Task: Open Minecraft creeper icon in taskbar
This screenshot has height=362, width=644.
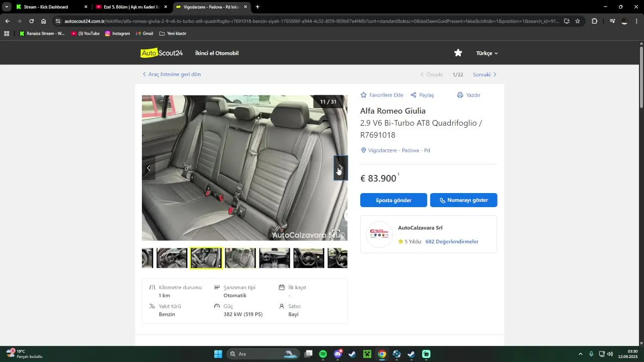Action: coord(367,354)
